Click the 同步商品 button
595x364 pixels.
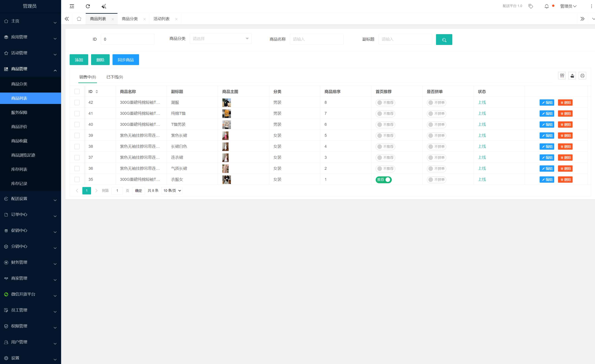click(x=126, y=60)
